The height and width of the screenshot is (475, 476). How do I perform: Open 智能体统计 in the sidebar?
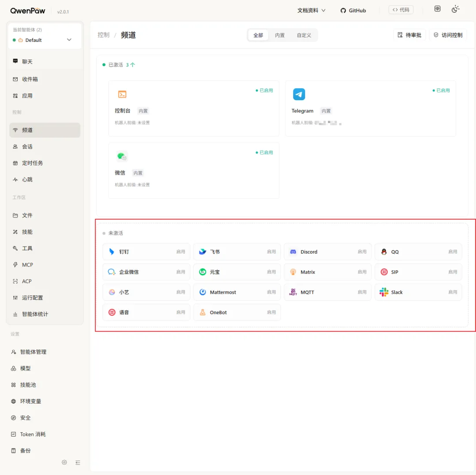point(45,314)
